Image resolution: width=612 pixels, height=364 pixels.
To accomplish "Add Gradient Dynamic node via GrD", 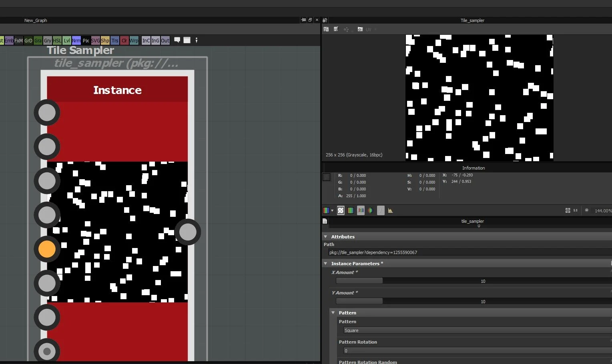I will click(x=28, y=40).
